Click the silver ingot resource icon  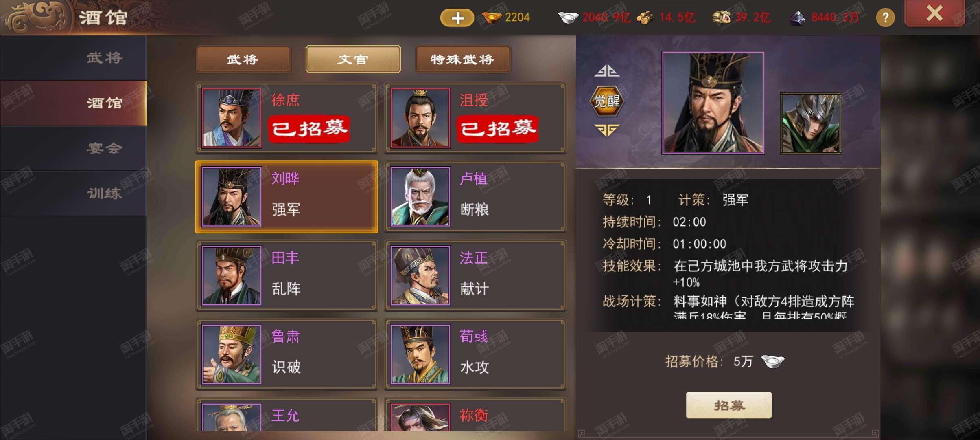tap(569, 18)
